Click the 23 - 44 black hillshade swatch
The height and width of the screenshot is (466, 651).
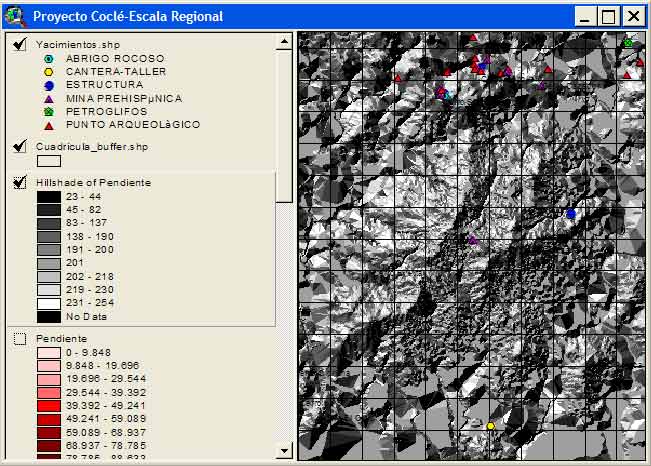49,197
